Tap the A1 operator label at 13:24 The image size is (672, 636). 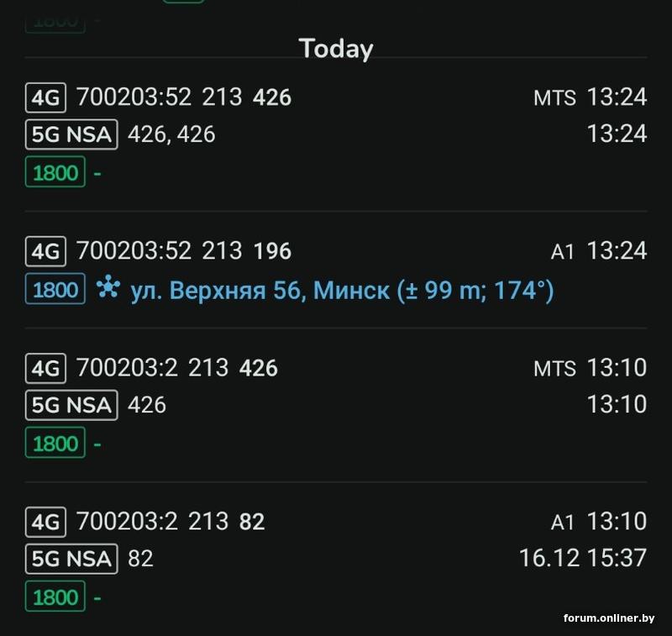562,251
